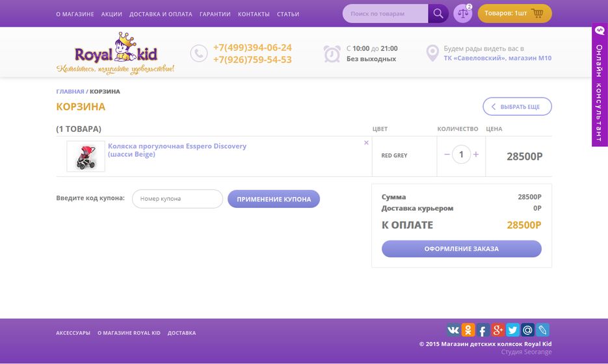Click the item price 28500Р in the row
The height and width of the screenshot is (364, 608).
click(524, 157)
